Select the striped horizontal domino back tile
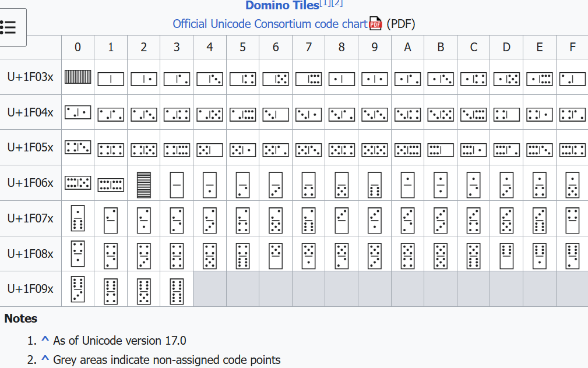The image size is (588, 368). click(x=78, y=77)
